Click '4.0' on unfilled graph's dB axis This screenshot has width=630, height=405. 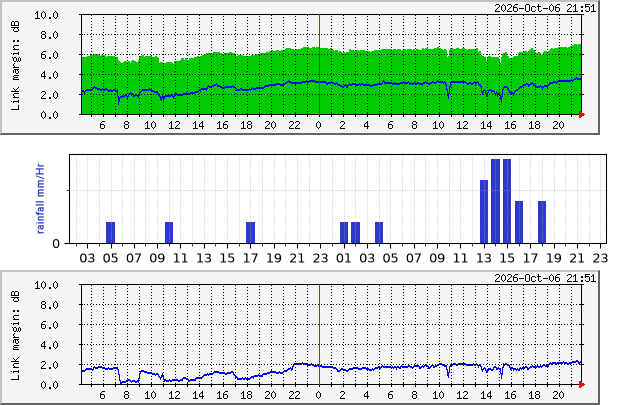point(49,345)
